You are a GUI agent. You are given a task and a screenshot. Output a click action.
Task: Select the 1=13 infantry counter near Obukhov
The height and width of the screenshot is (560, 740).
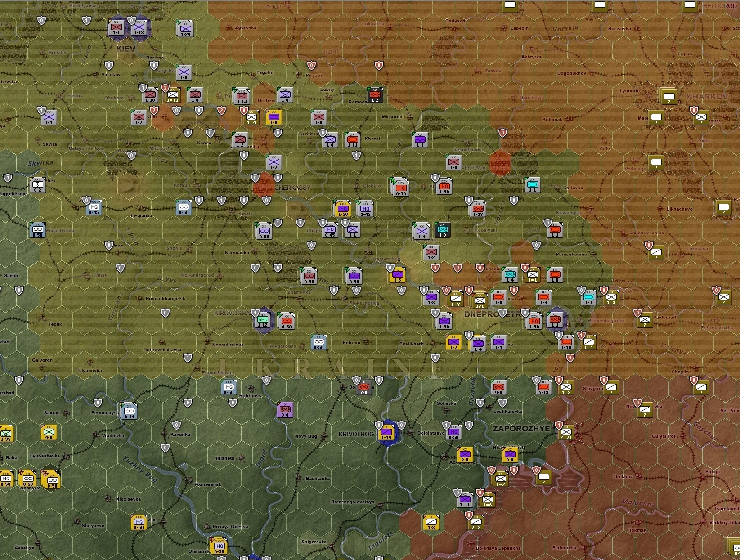coord(173,95)
